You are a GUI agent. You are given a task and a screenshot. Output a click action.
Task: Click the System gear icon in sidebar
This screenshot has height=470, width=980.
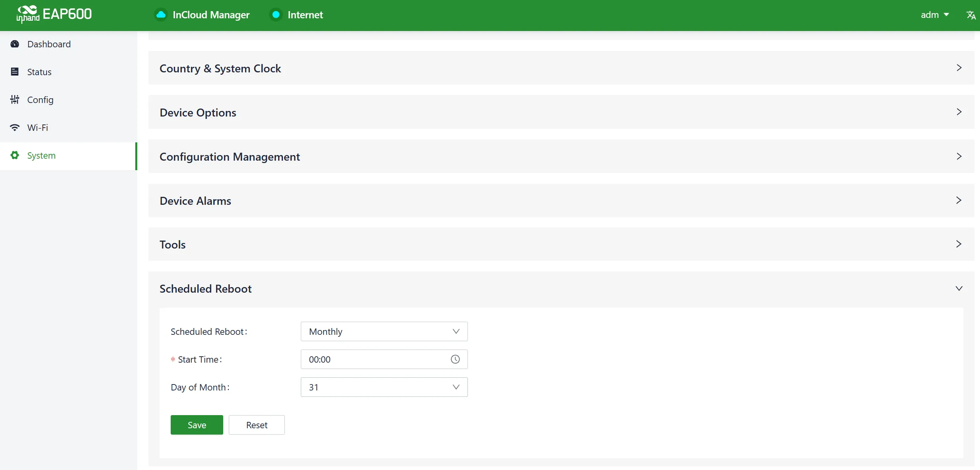coord(15,155)
